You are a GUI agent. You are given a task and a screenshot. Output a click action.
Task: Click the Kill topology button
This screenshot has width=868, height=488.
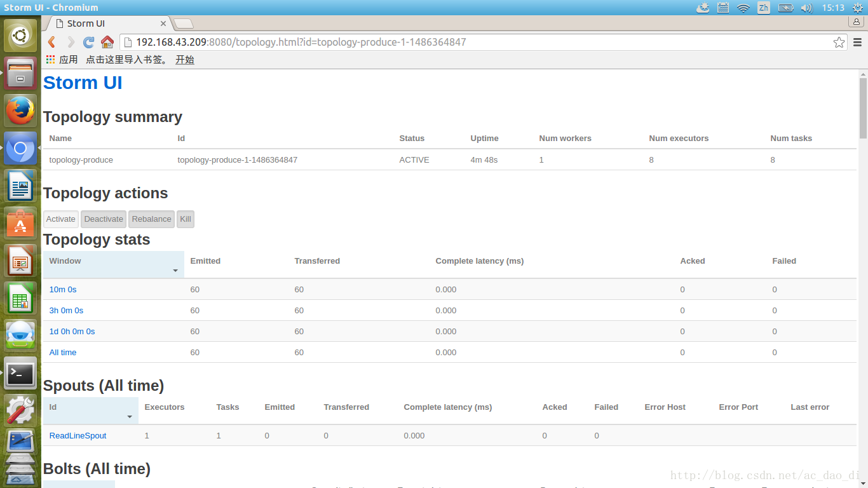click(186, 219)
